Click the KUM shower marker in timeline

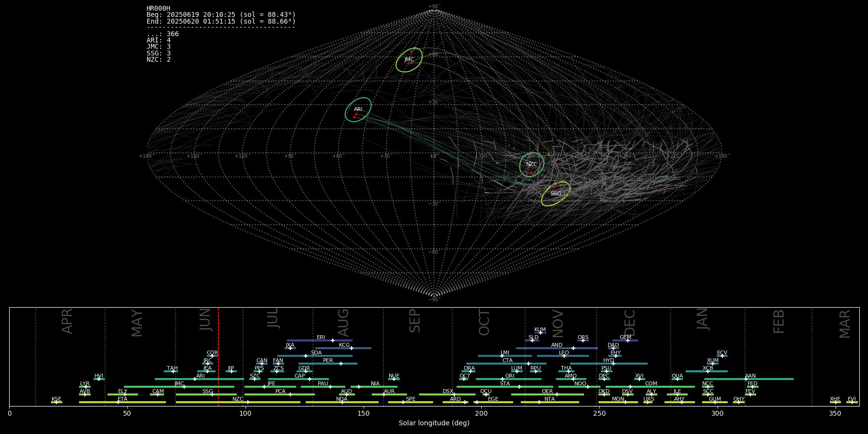click(541, 333)
